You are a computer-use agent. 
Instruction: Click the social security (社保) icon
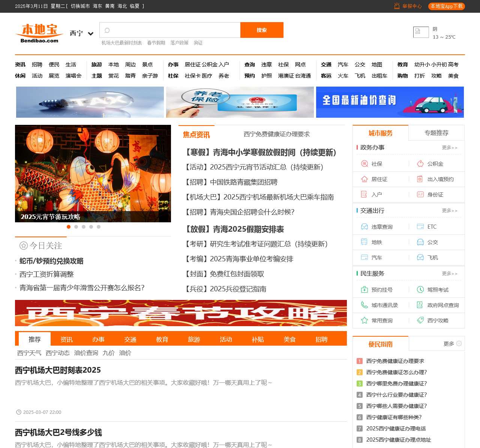[364, 164]
